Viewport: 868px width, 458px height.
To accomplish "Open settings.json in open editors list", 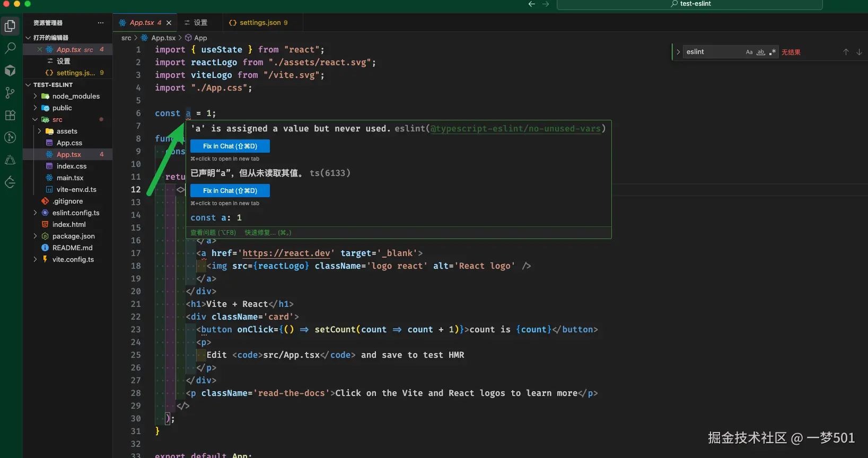I will coord(76,73).
